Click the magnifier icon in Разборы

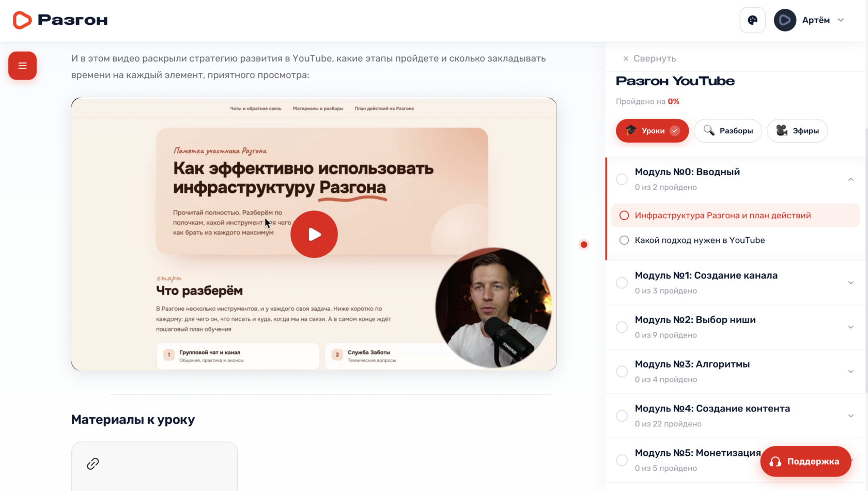coord(709,130)
